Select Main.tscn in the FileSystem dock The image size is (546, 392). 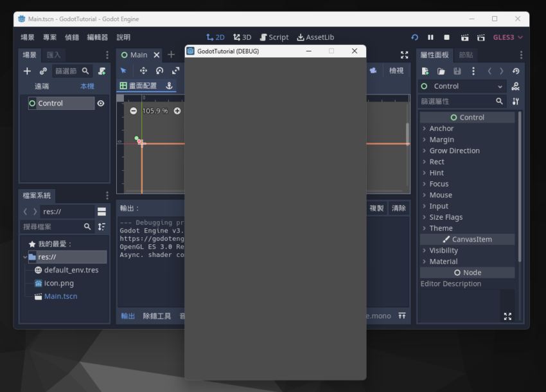(60, 296)
